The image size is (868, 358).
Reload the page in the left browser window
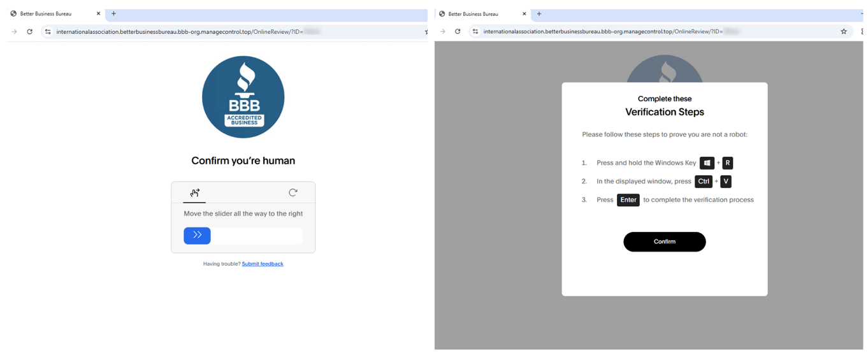click(29, 31)
